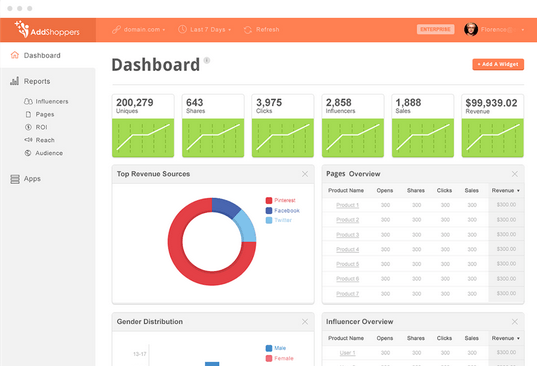This screenshot has height=366, width=537.
Task: Close the Pages Overview widget
Action: coord(514,174)
